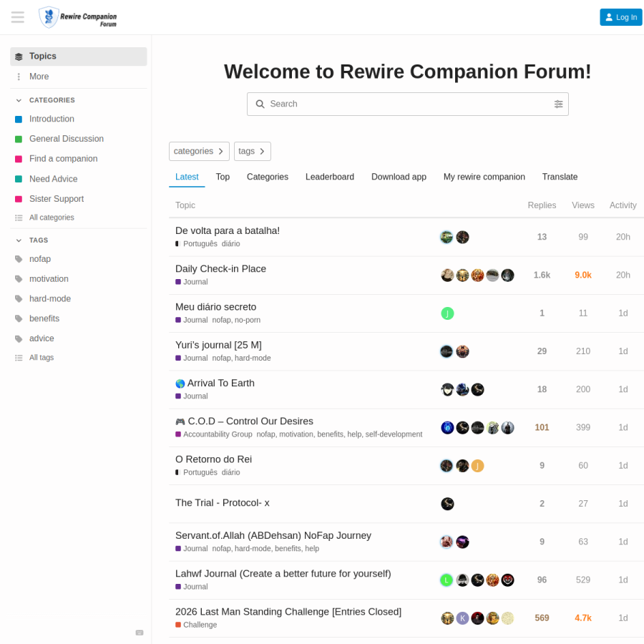The width and height of the screenshot is (644, 644).
Task: Open keyboard shortcuts icon in sidebar footer
Action: pos(140,633)
